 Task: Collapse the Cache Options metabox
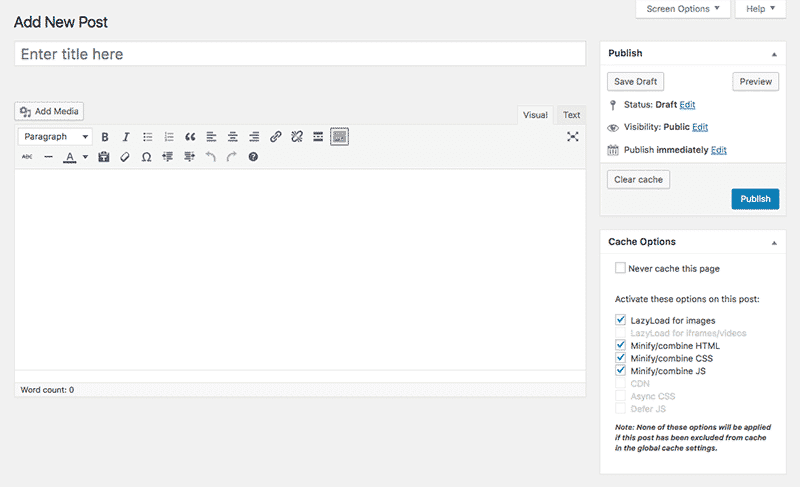(x=773, y=242)
